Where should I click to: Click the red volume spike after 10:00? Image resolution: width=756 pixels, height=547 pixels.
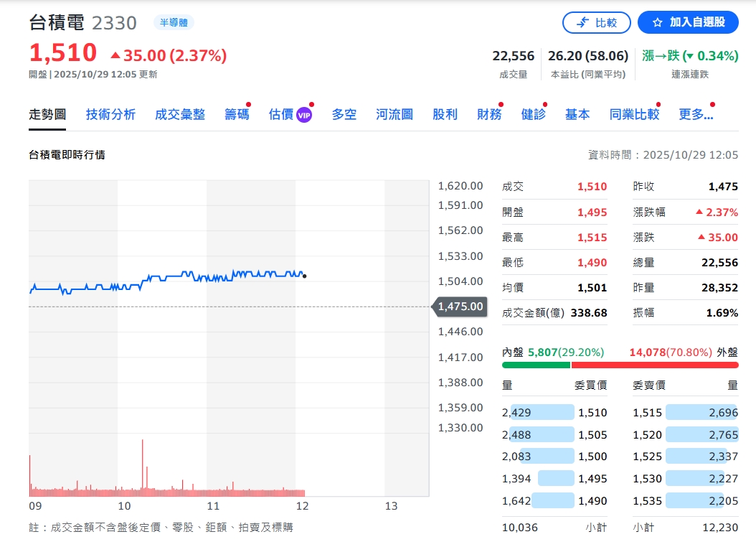143,467
